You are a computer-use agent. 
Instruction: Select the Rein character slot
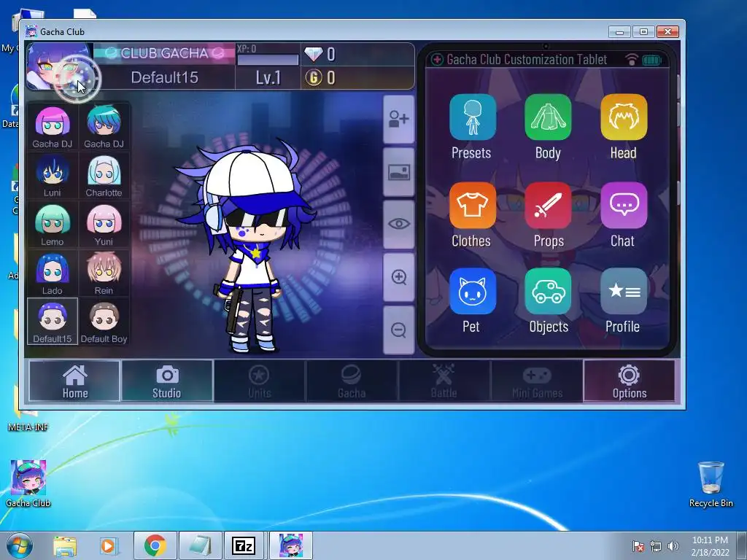click(x=104, y=274)
